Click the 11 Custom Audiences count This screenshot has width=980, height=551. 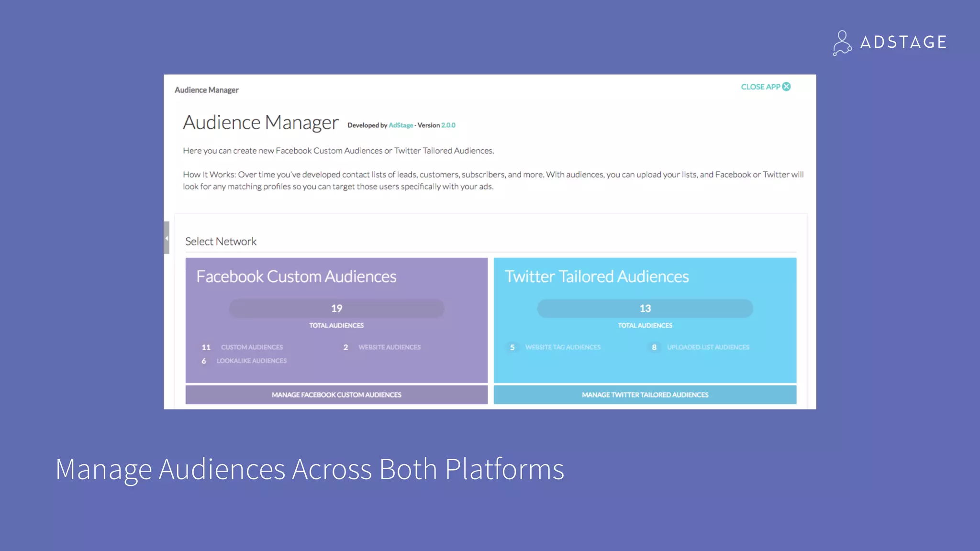(x=206, y=347)
